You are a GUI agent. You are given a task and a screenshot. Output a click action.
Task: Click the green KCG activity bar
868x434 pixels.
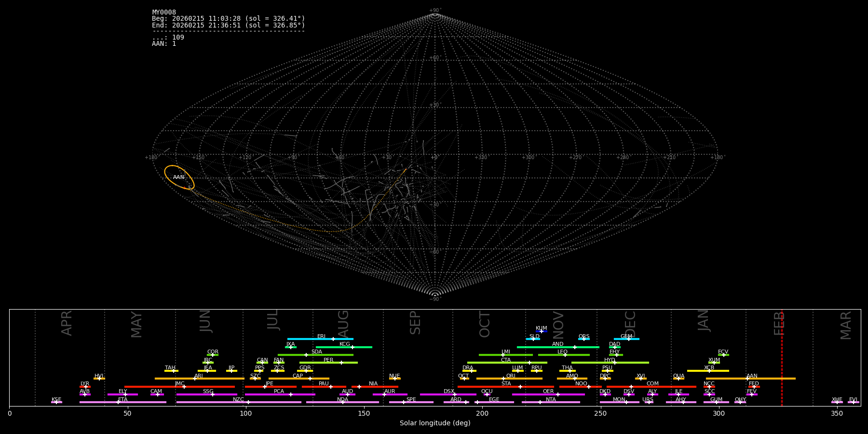coord(344,347)
